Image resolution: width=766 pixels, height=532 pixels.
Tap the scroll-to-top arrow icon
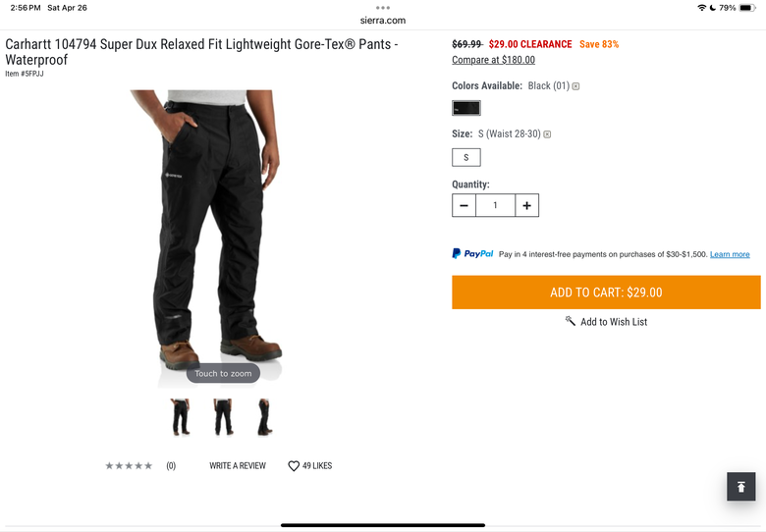click(740, 486)
